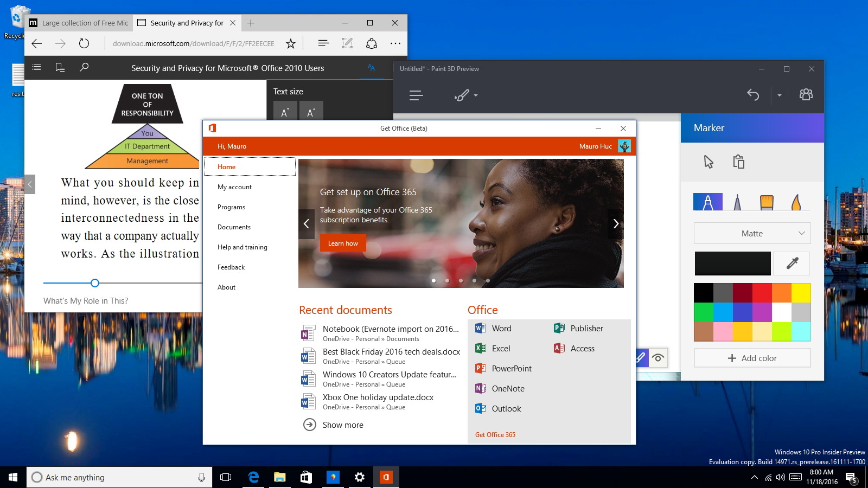Launch OneNote from the Office list
The width and height of the screenshot is (868, 488).
click(500, 388)
